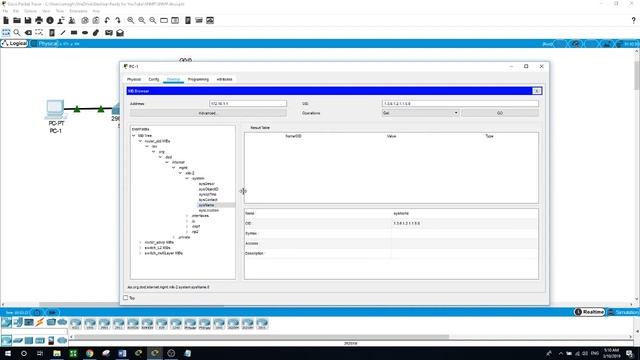
Task: Expand the switch_multiLayer MIBs node
Action: click(140, 253)
